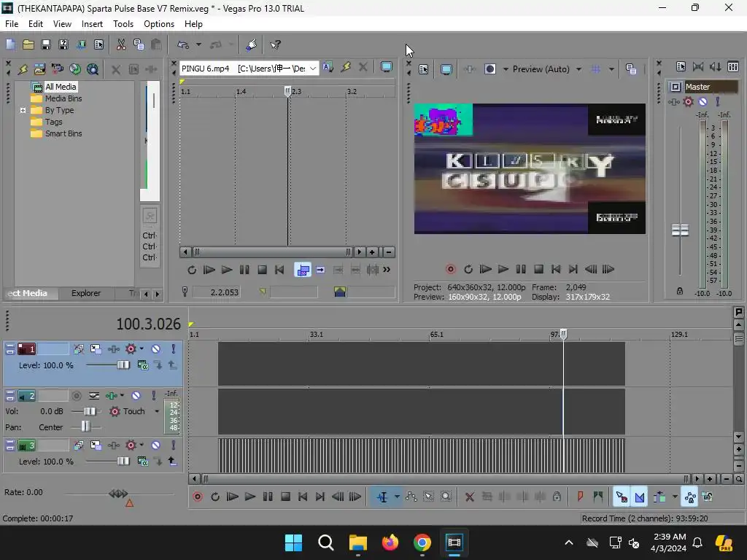Pause playback in the trimmer
This screenshot has height=560, width=747.
[x=244, y=270]
